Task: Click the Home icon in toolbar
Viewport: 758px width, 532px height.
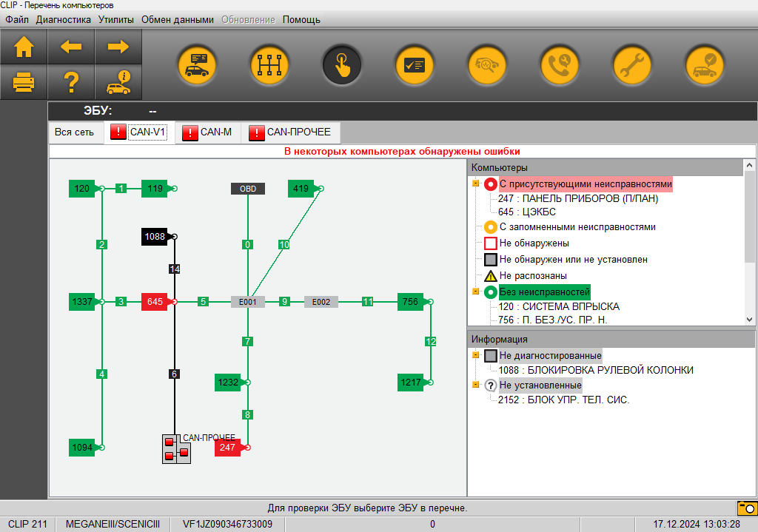Action: click(x=24, y=47)
